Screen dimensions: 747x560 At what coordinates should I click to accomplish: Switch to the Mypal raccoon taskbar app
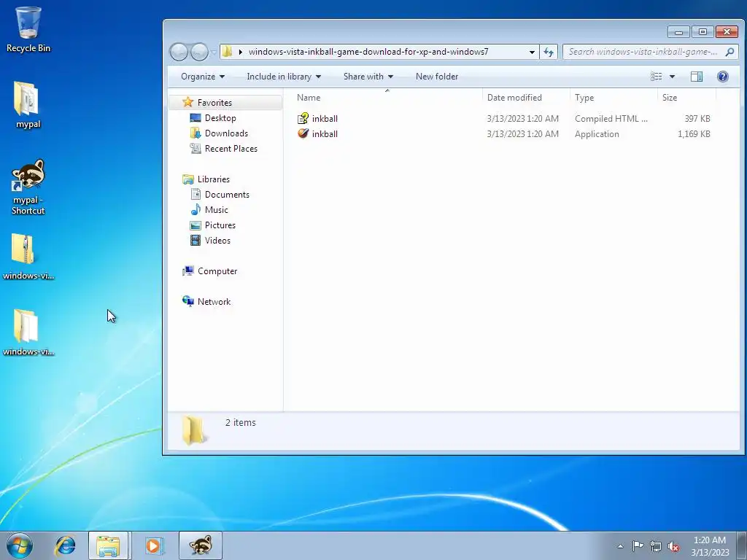pos(200,545)
